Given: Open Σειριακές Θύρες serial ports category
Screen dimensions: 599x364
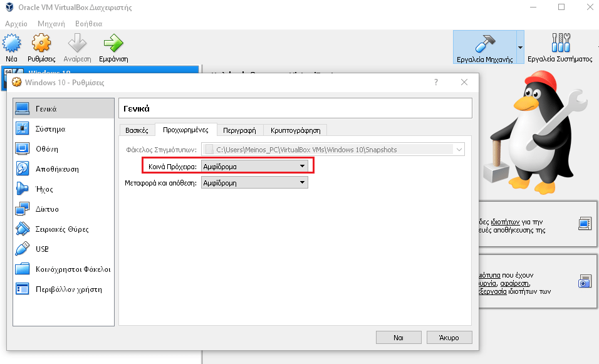Looking at the screenshot, I should [x=63, y=229].
